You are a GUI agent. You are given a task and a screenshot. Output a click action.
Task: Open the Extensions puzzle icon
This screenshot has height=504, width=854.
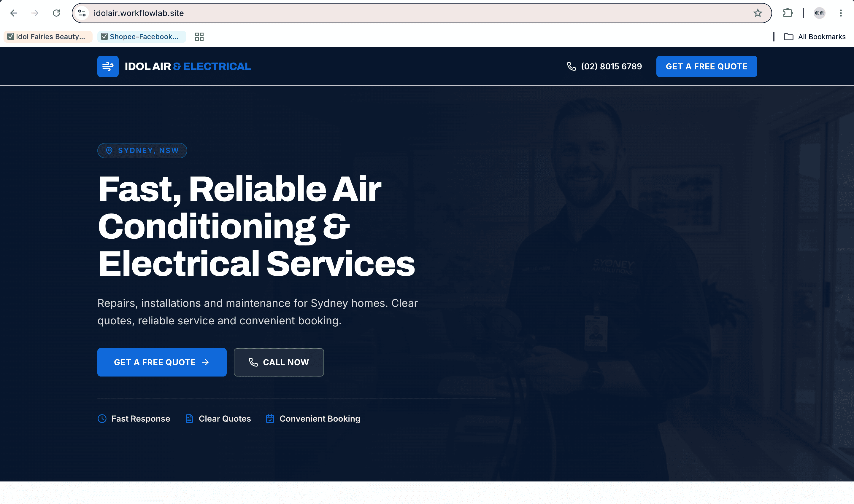coord(788,13)
